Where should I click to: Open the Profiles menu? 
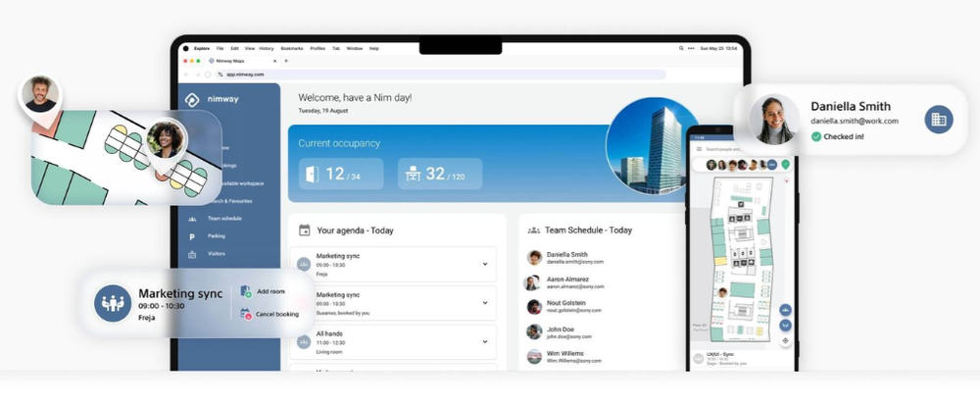click(318, 48)
